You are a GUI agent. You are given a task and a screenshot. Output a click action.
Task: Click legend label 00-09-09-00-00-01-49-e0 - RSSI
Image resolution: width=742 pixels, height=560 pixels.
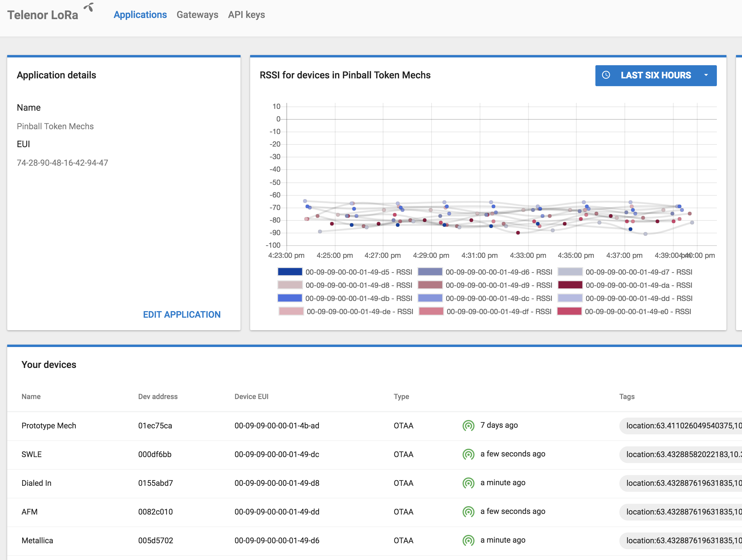point(638,312)
